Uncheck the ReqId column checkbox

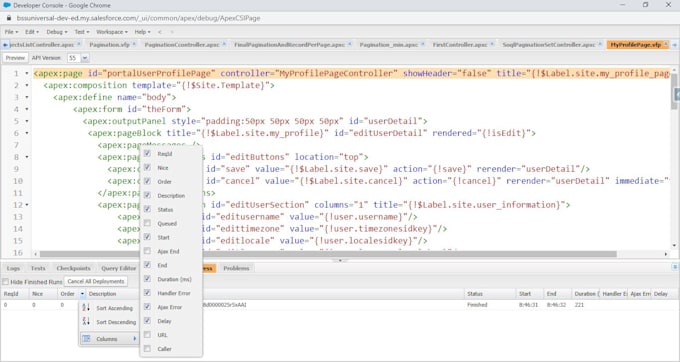pyautogui.click(x=147, y=153)
